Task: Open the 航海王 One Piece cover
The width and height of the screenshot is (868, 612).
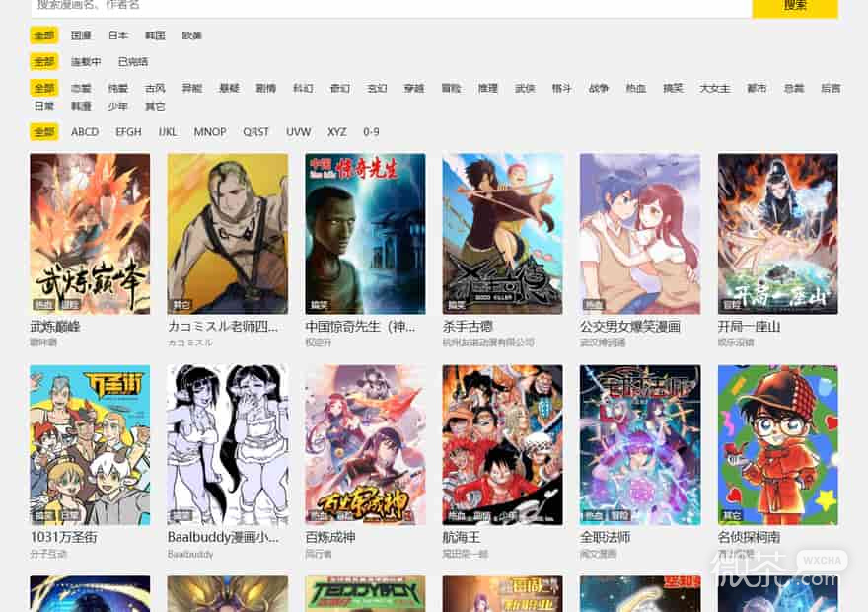Action: pos(503,445)
